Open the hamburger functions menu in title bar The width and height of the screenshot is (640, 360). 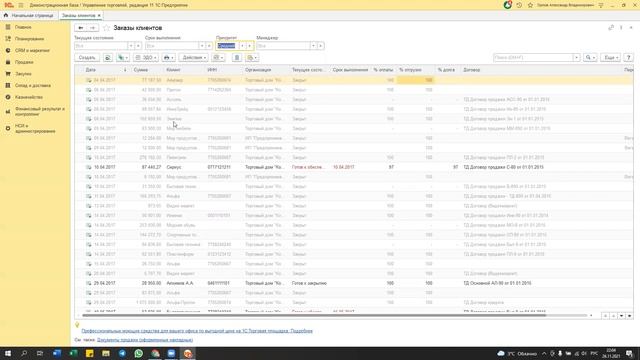[21, 5]
